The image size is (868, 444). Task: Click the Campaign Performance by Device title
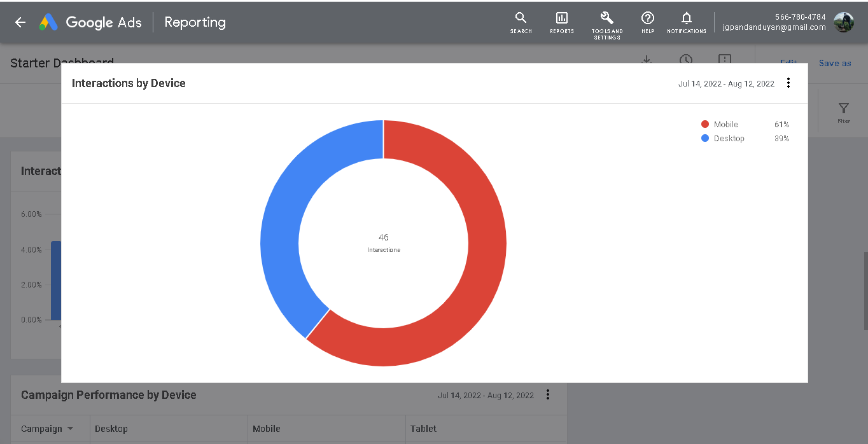109,395
